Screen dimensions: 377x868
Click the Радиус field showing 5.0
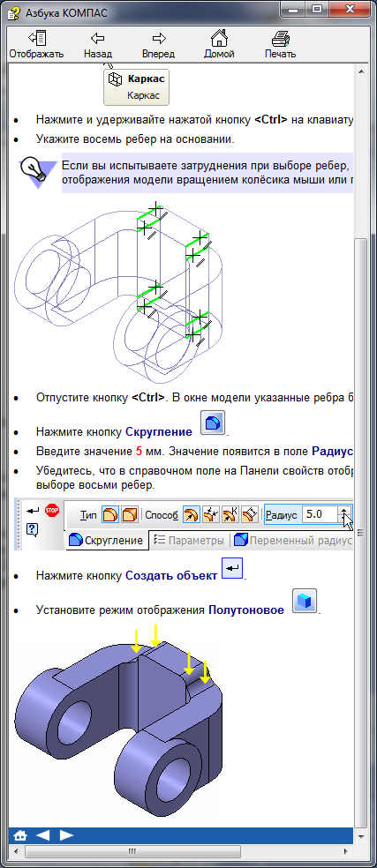pyautogui.click(x=320, y=514)
